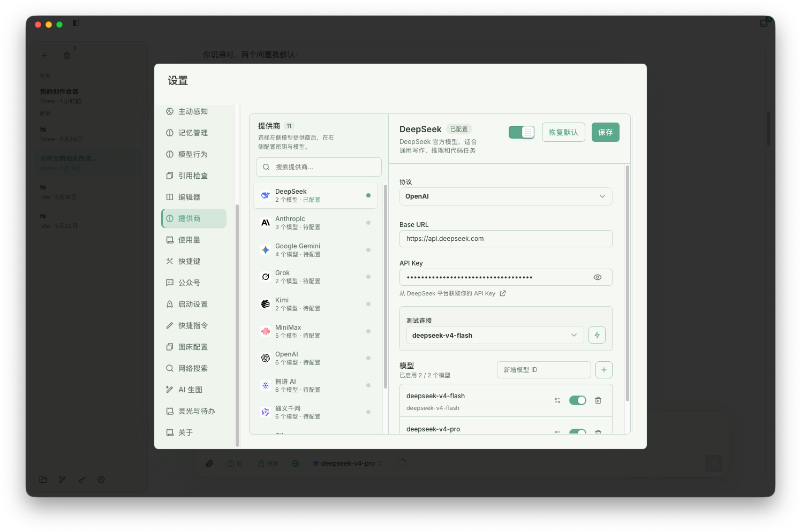Open folder icon in main window footer
Image resolution: width=800 pixels, height=532 pixels.
tap(43, 480)
